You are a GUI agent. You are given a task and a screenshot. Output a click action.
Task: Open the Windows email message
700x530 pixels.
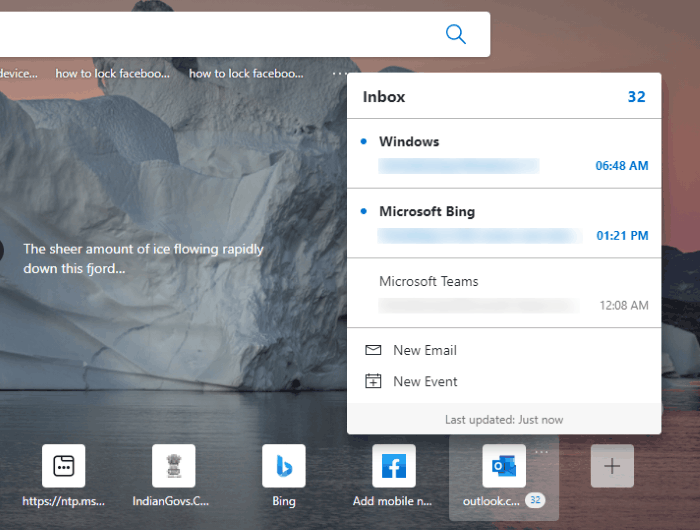pos(504,154)
